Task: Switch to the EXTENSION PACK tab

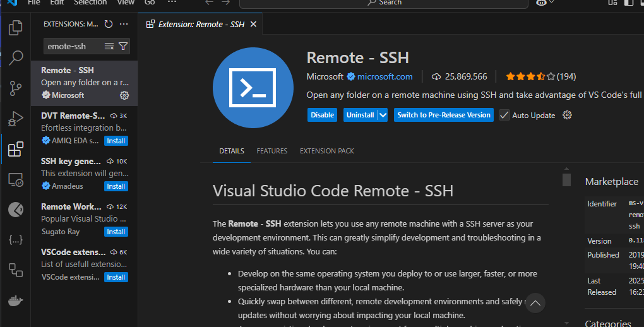Action: (x=327, y=151)
